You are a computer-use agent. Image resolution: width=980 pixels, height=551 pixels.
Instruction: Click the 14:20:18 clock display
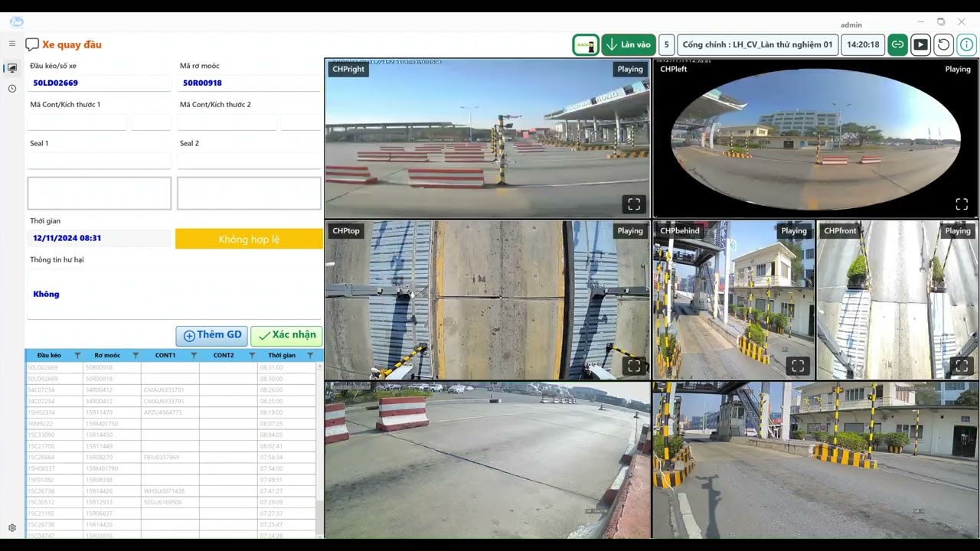point(863,45)
